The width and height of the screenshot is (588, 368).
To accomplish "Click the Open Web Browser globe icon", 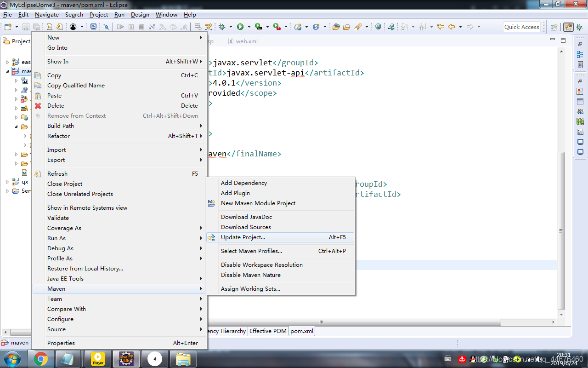I will tap(378, 27).
